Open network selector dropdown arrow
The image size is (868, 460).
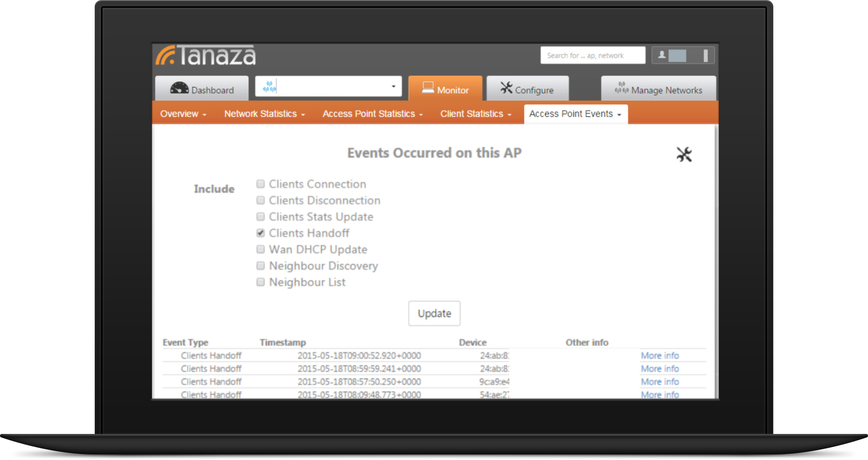click(x=393, y=86)
